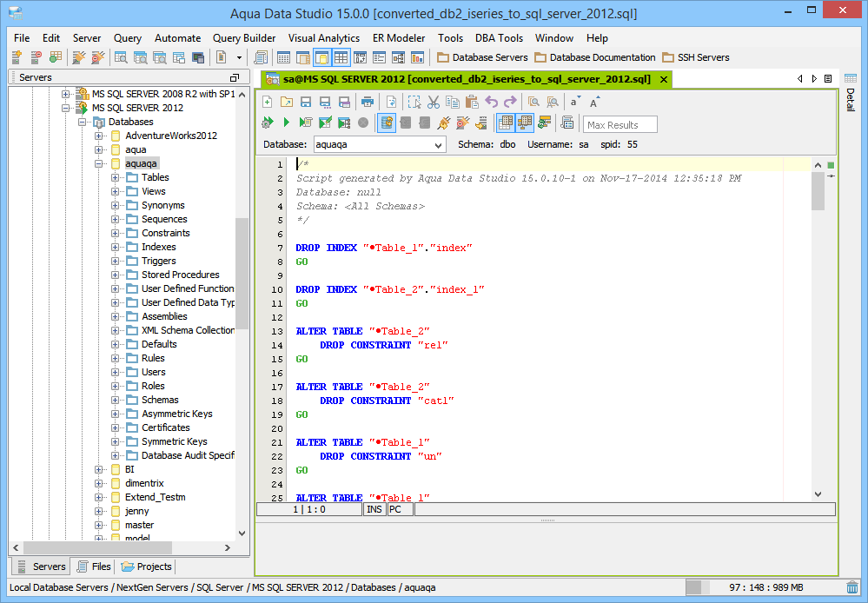This screenshot has width=868, height=603.
Task: Switch to the Projects tab
Action: 147,567
